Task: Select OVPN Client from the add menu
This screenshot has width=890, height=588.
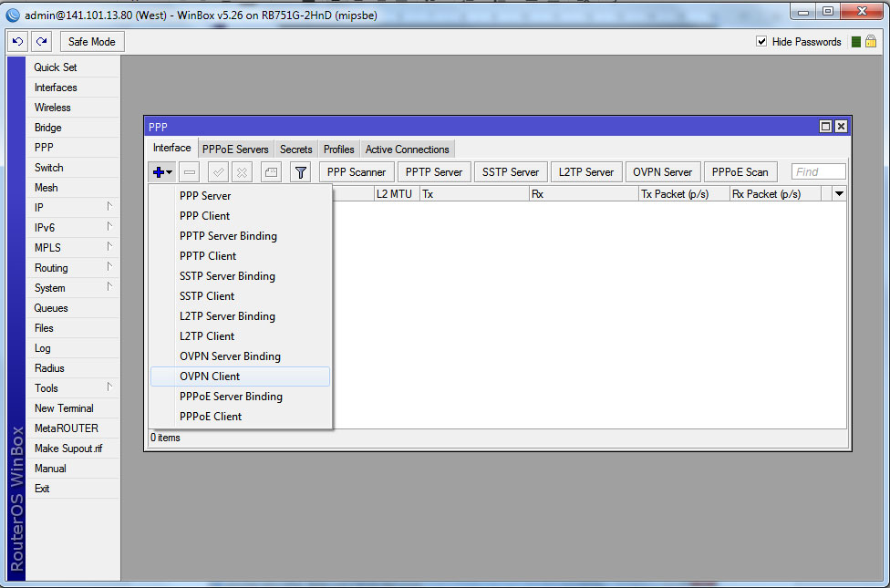Action: click(210, 377)
